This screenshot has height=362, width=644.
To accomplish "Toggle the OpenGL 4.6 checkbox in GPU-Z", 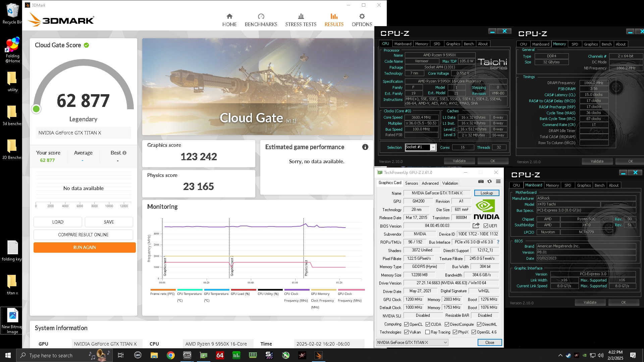I will click(474, 332).
